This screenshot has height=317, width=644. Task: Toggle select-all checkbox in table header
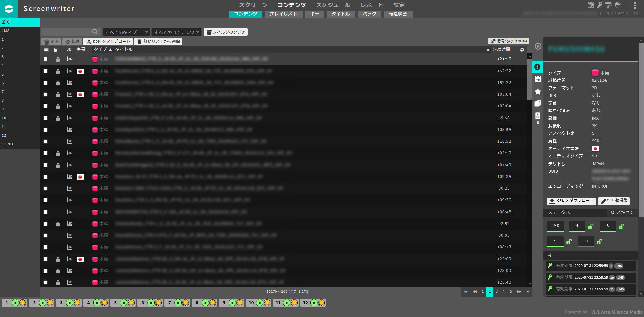click(46, 50)
